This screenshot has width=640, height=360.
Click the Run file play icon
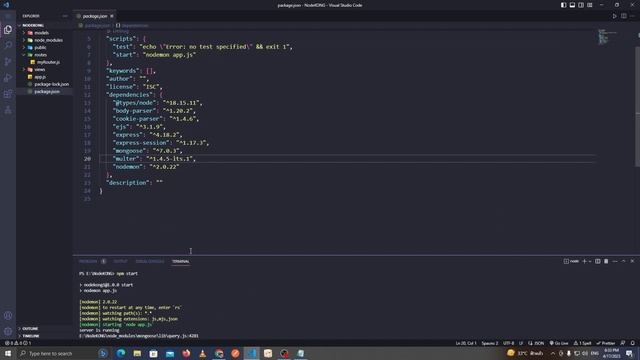click(x=615, y=16)
